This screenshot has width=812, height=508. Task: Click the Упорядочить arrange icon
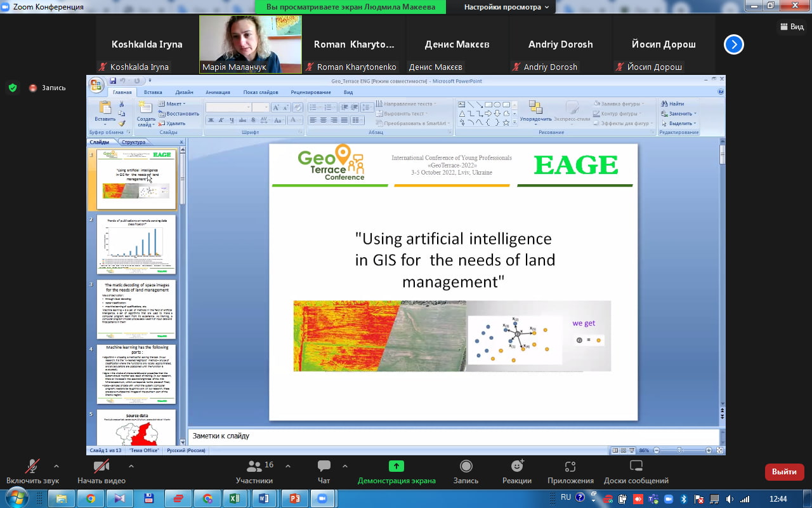535,107
